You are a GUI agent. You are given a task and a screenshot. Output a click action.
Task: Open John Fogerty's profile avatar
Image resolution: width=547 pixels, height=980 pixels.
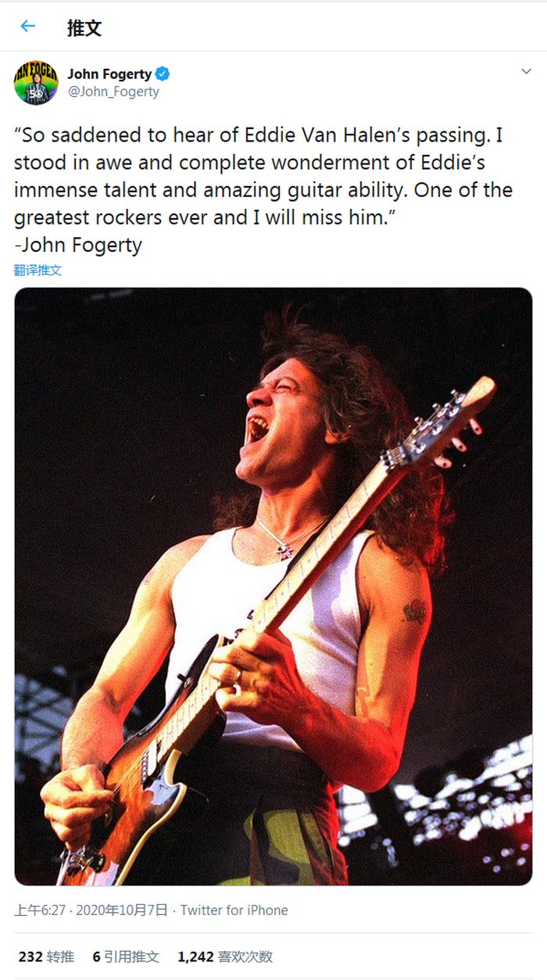coord(36,82)
